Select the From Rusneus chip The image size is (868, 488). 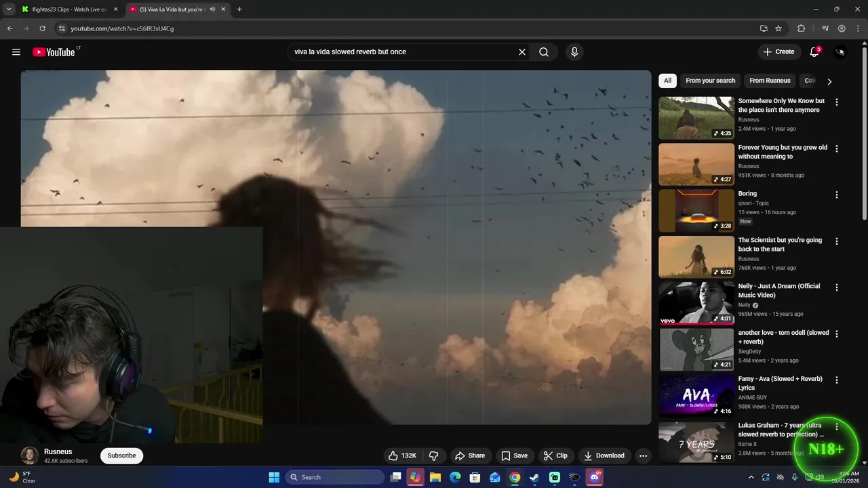pos(770,81)
